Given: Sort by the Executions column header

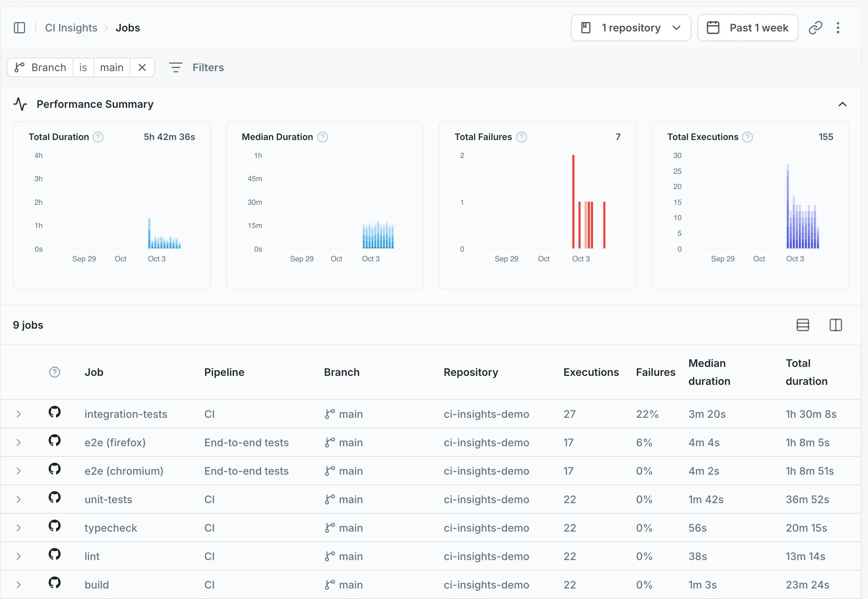Looking at the screenshot, I should [591, 372].
